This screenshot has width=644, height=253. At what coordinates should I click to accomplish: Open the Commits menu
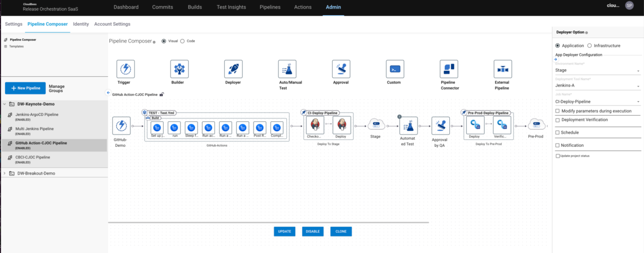tap(163, 7)
